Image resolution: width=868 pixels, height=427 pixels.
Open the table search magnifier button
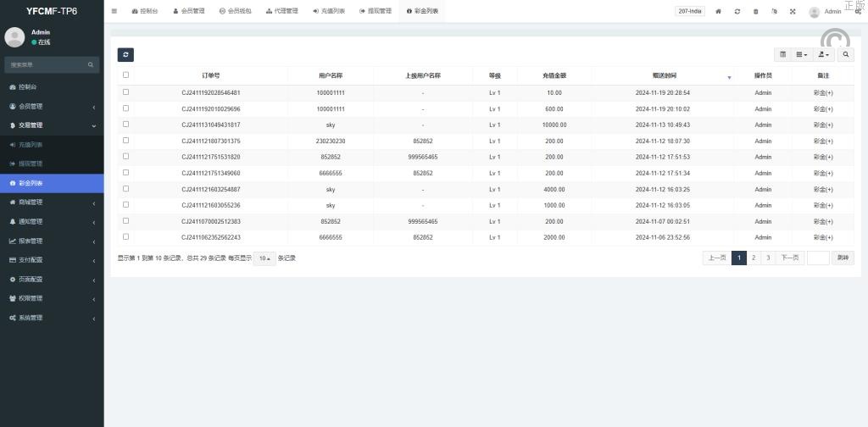pyautogui.click(x=845, y=54)
